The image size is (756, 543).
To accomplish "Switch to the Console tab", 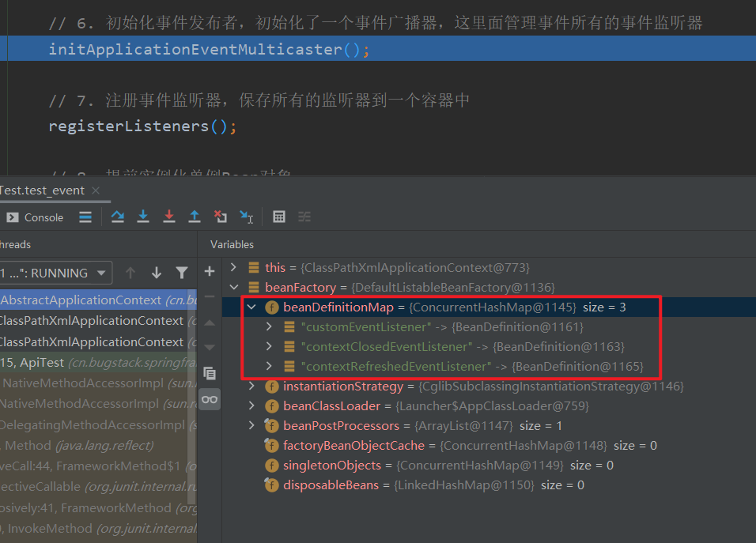I will 36,217.
